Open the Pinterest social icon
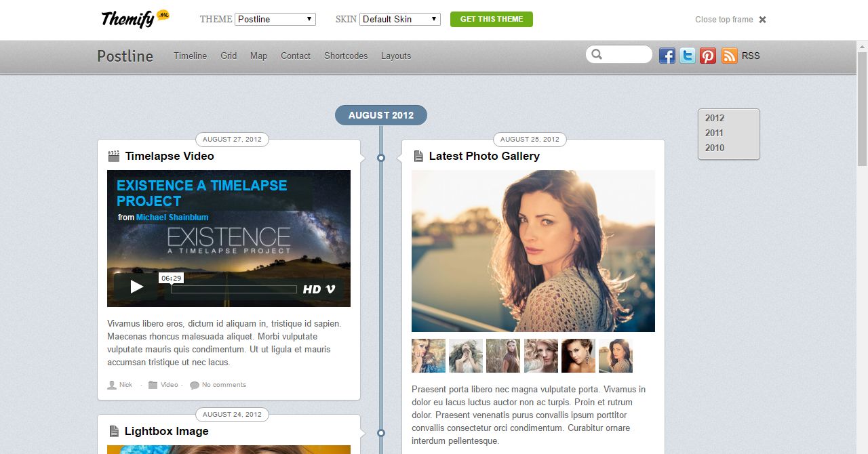The height and width of the screenshot is (454, 868). click(x=708, y=56)
